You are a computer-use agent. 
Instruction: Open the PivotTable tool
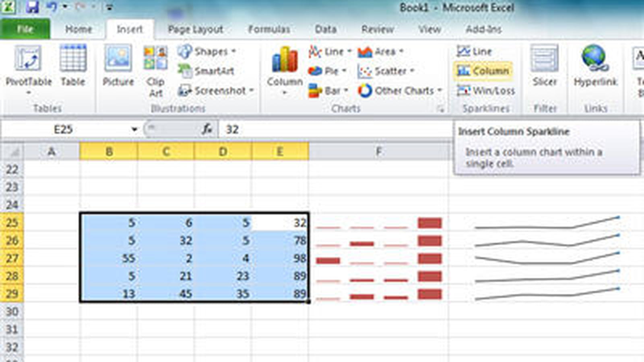coord(28,70)
